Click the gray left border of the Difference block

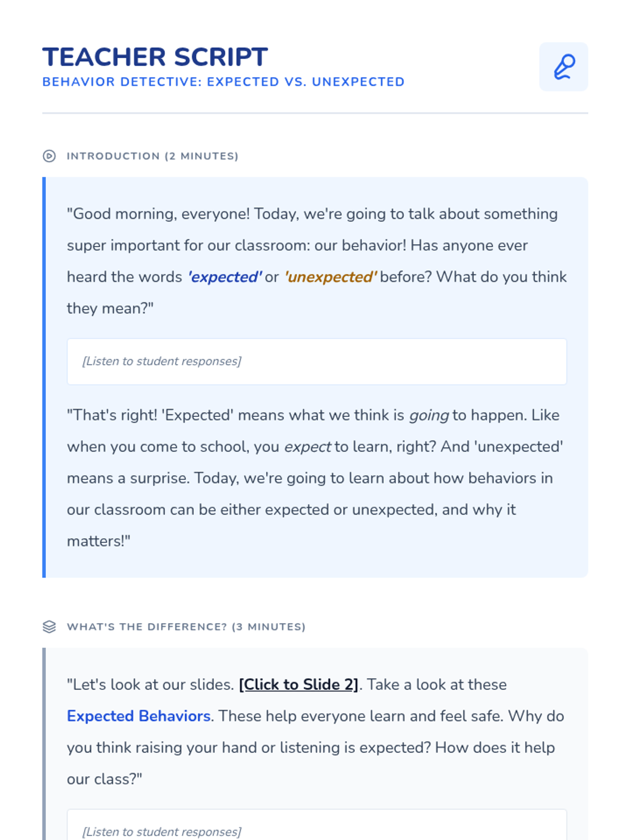44,745
